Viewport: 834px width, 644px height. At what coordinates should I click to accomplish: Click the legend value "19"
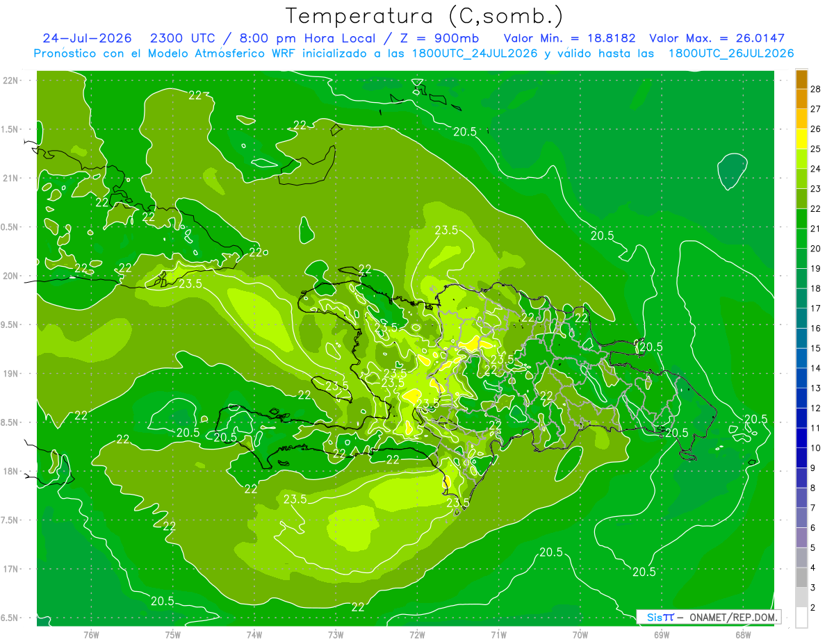pos(816,268)
